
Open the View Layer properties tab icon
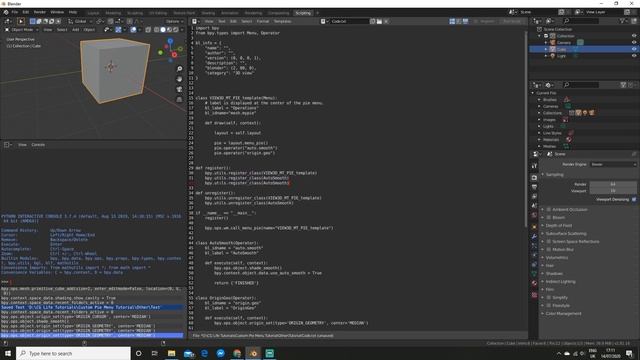[534, 196]
